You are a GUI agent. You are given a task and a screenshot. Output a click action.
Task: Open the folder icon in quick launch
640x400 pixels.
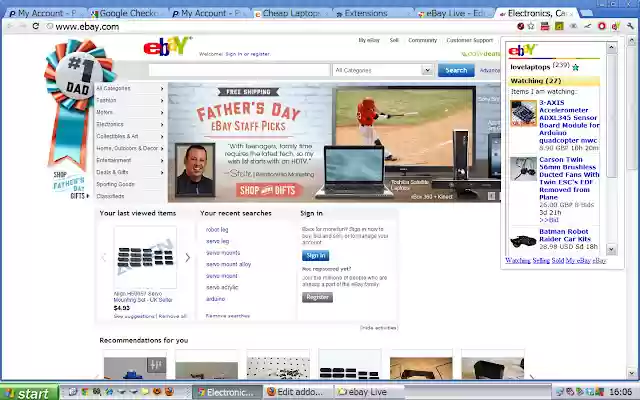point(145,392)
